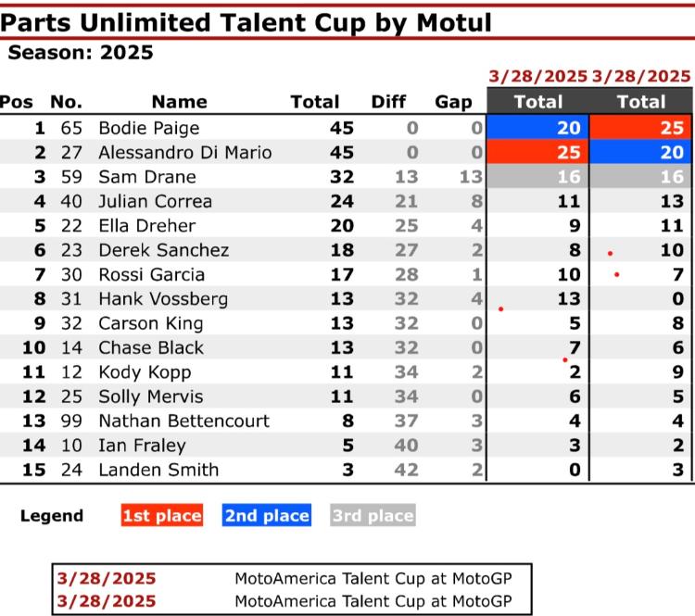The width and height of the screenshot is (695, 616).
Task: Select the "Diff" column header
Action: coord(388,102)
